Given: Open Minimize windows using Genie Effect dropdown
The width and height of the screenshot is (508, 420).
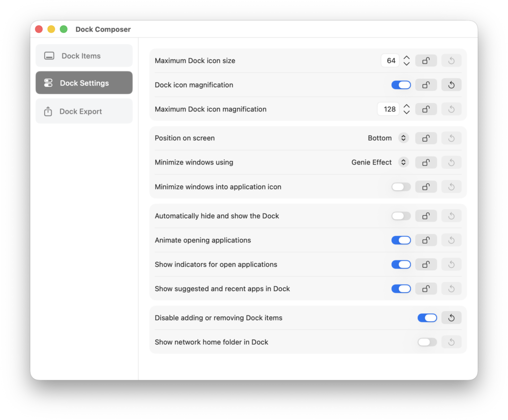Looking at the screenshot, I should click(x=380, y=162).
